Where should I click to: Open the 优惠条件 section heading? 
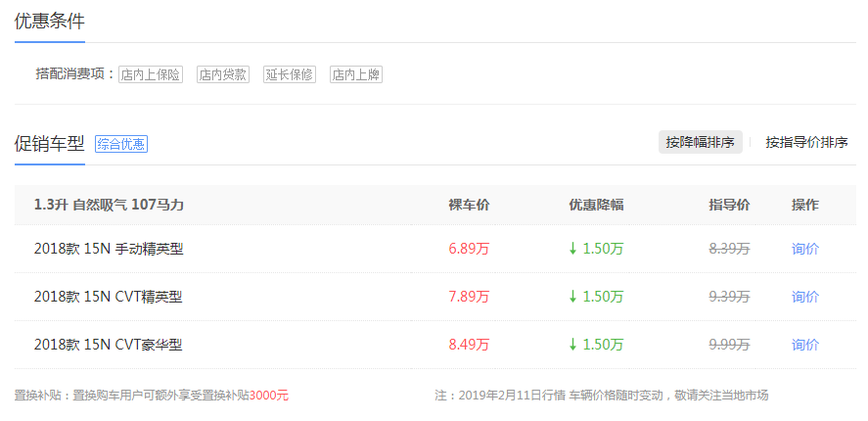(49, 22)
